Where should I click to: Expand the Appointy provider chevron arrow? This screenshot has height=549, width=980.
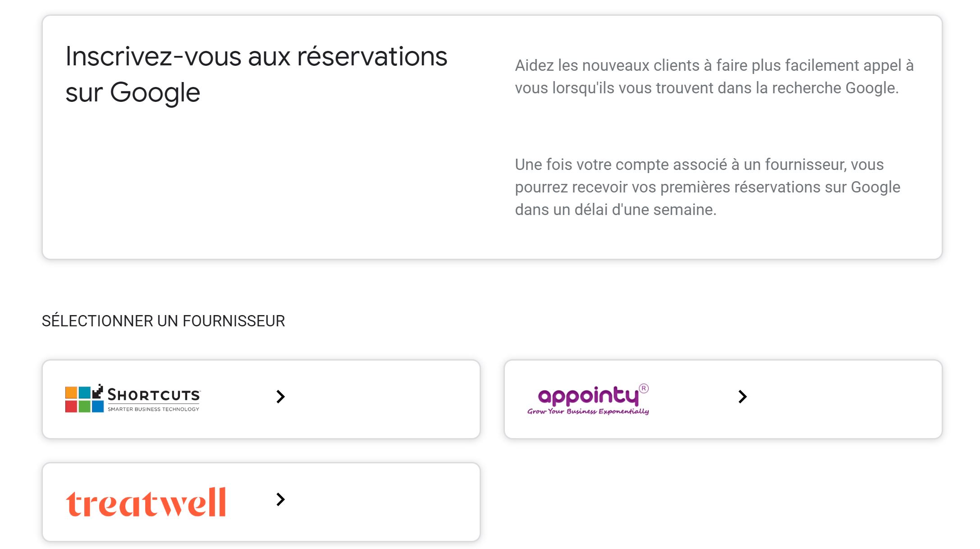pyautogui.click(x=742, y=397)
